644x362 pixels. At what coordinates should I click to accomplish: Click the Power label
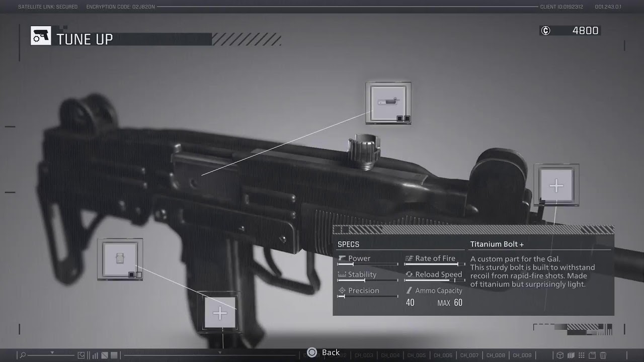359,258
